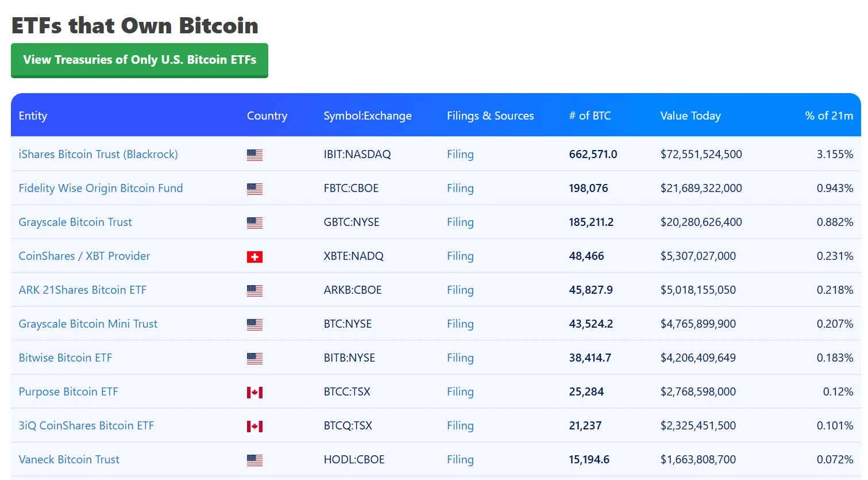Open Vaneck Bitcoin Trust entity link
This screenshot has width=868, height=480.
click(69, 459)
